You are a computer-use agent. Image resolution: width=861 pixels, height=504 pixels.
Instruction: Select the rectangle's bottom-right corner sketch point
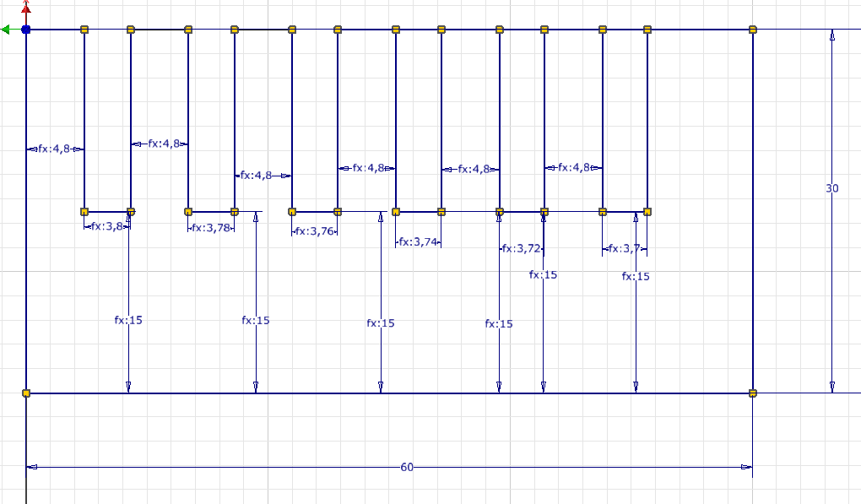(x=752, y=393)
